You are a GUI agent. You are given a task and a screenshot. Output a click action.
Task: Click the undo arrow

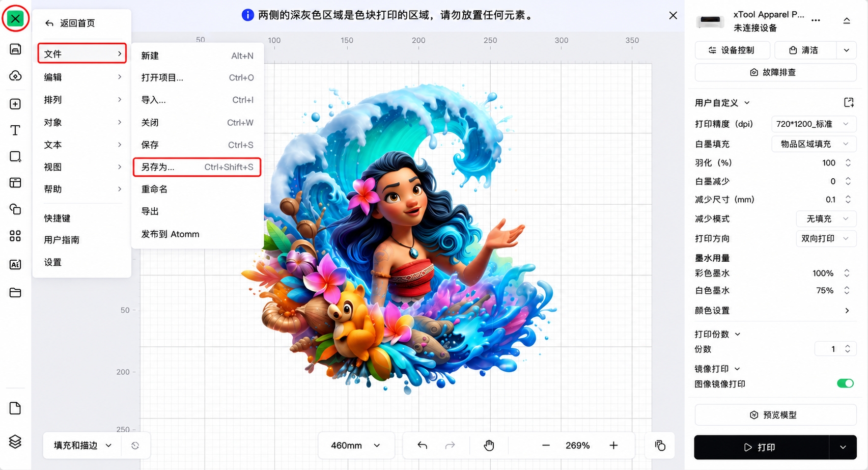[422, 446]
